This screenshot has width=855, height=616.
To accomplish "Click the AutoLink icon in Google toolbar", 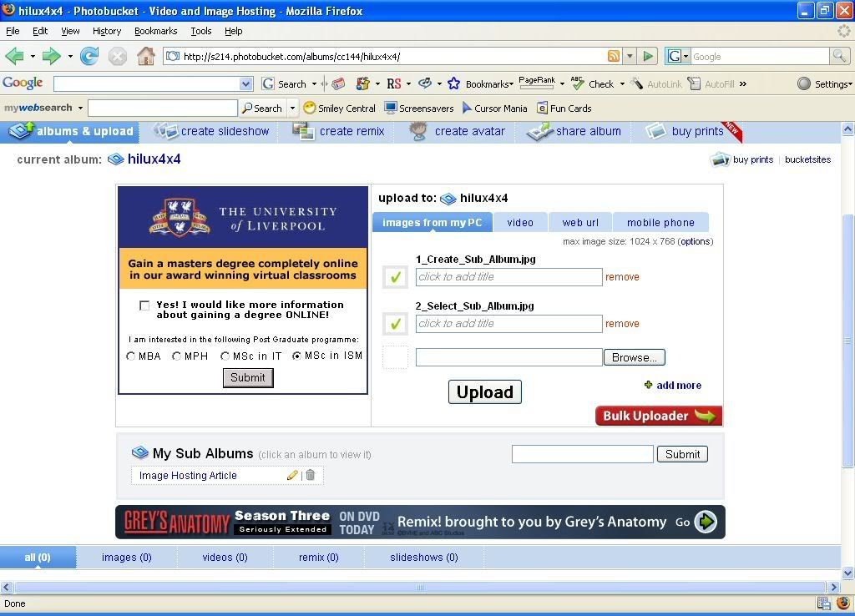I will tap(636, 83).
